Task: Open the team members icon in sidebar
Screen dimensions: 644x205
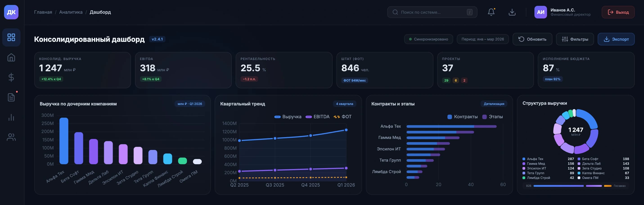Action: [11, 137]
